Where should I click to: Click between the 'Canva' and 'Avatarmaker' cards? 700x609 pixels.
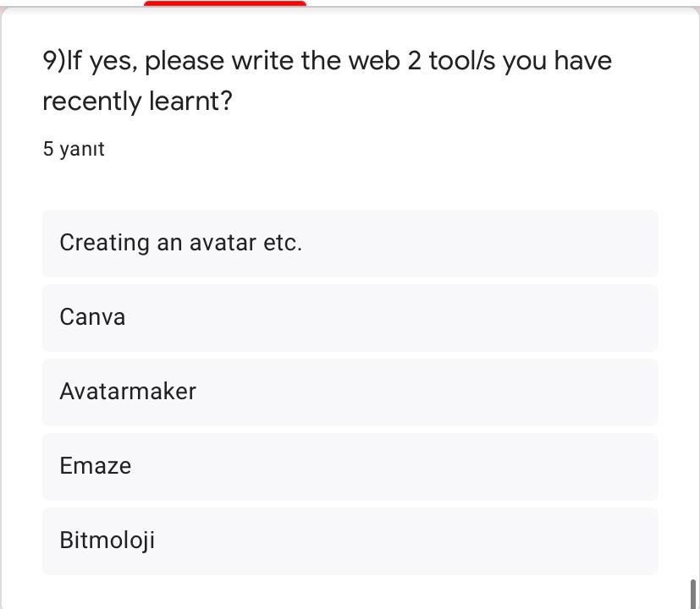pyautogui.click(x=350, y=355)
